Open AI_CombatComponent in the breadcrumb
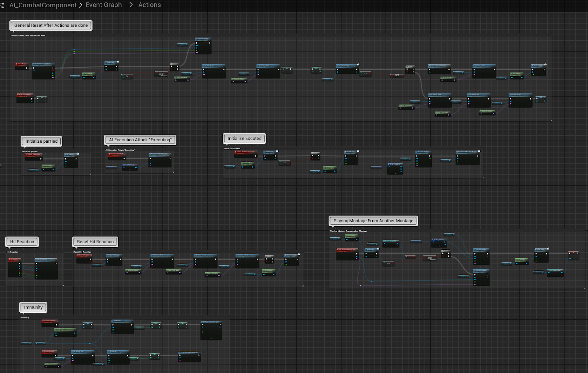 pos(43,5)
